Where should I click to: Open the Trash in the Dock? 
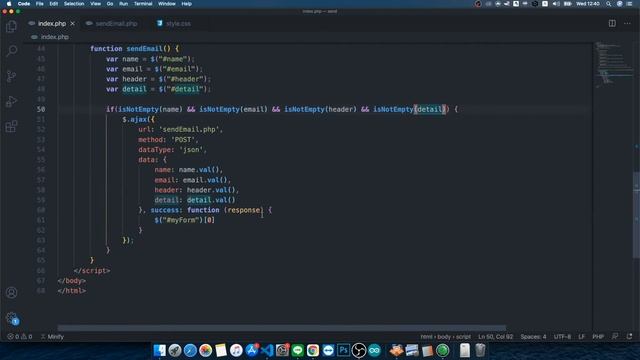point(480,350)
